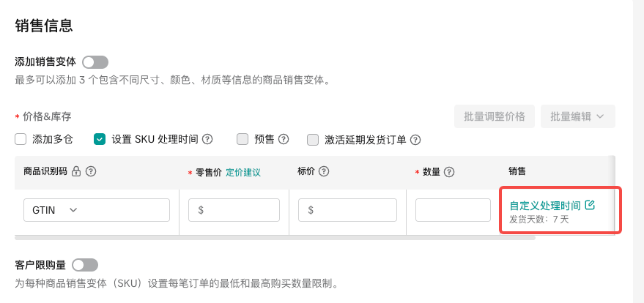Image resolution: width=644 pixels, height=303 pixels.
Task: Click help icon in 商品识别码 header
Action: click(x=92, y=171)
